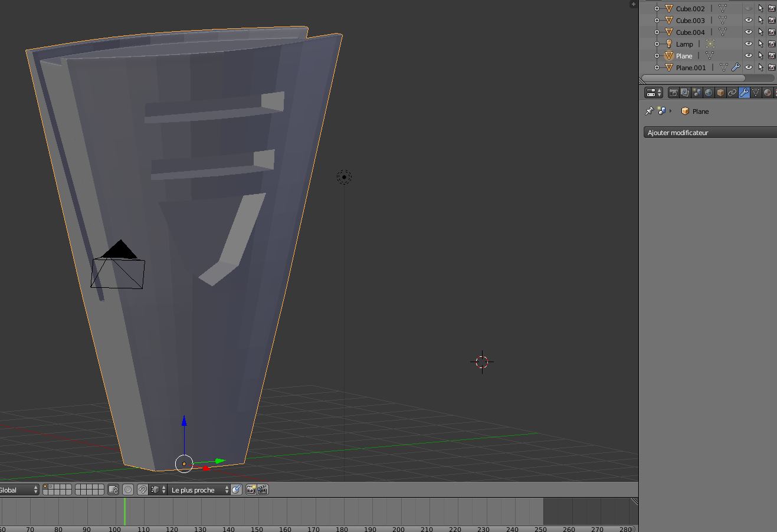Screen dimensions: 777x532
Task: Hide Cube.004 with eye icon
Action: pyautogui.click(x=749, y=32)
